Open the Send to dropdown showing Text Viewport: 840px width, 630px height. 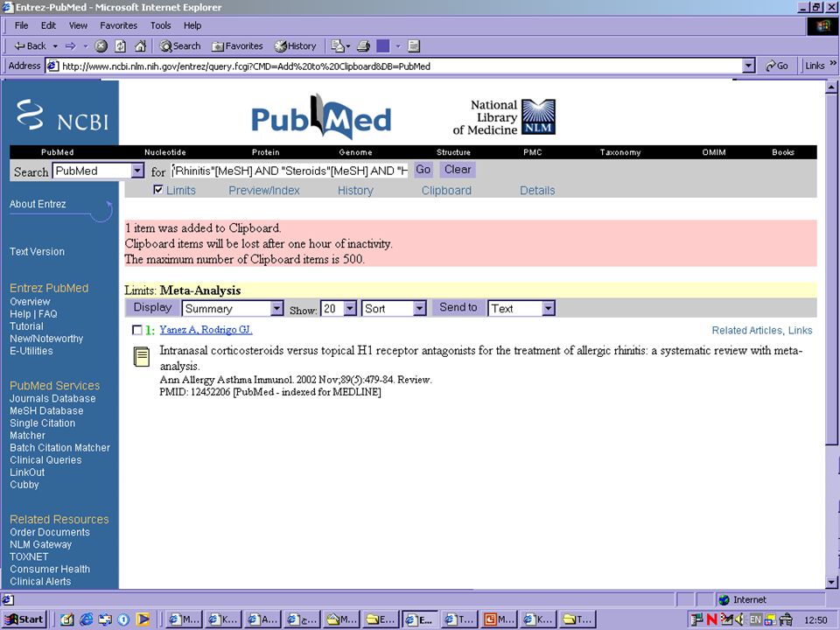pos(548,309)
